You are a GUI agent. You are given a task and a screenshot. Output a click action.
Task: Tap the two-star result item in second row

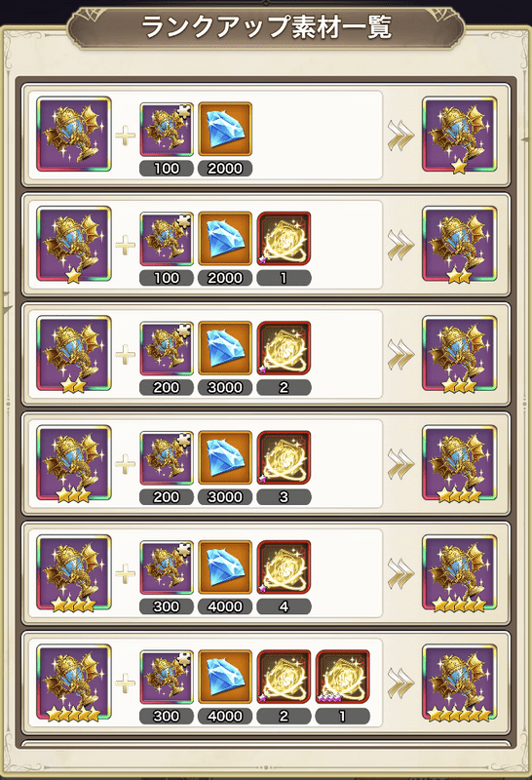pos(459,245)
